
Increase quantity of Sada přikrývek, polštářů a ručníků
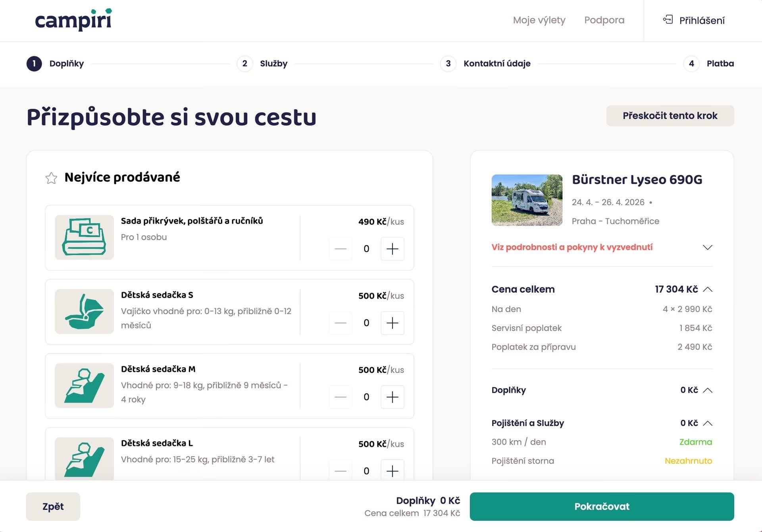[393, 249]
